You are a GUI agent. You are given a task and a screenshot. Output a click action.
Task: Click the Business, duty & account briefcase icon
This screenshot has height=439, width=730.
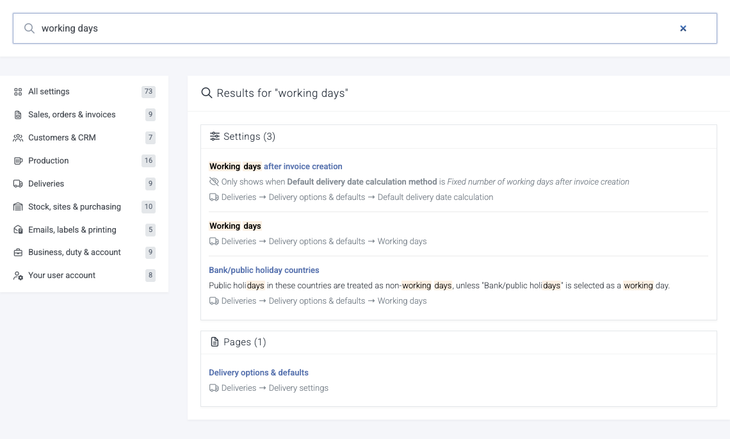[18, 252]
